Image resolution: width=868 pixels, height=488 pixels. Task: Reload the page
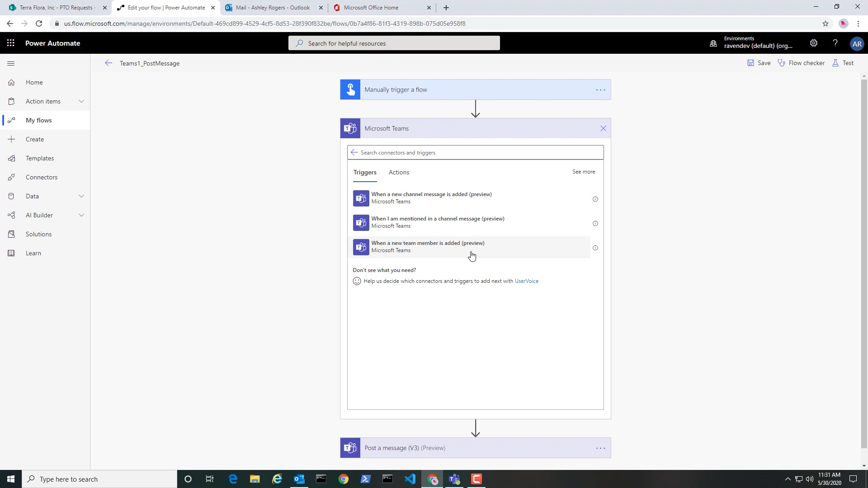tap(39, 23)
